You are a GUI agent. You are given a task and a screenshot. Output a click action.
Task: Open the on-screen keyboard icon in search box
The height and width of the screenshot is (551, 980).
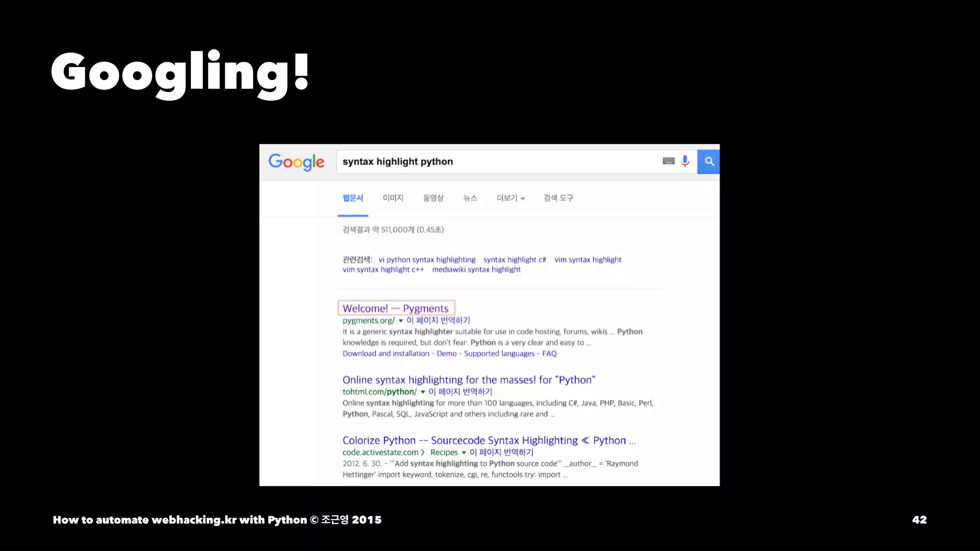[x=668, y=161]
